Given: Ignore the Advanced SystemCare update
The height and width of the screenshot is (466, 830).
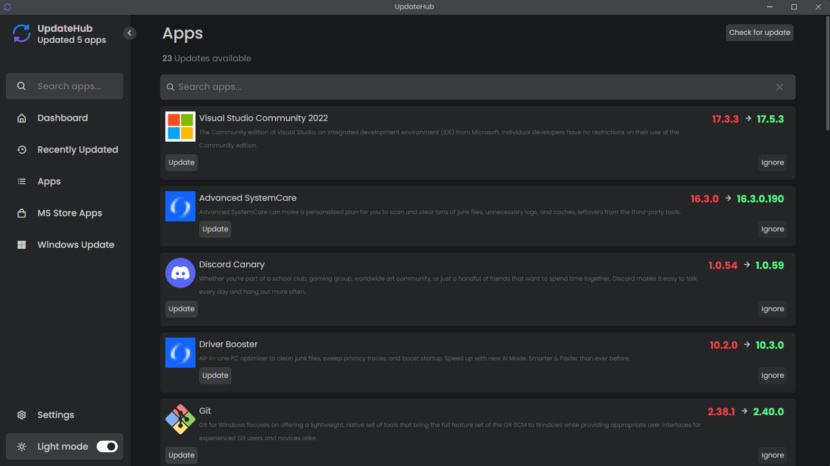Looking at the screenshot, I should 773,229.
